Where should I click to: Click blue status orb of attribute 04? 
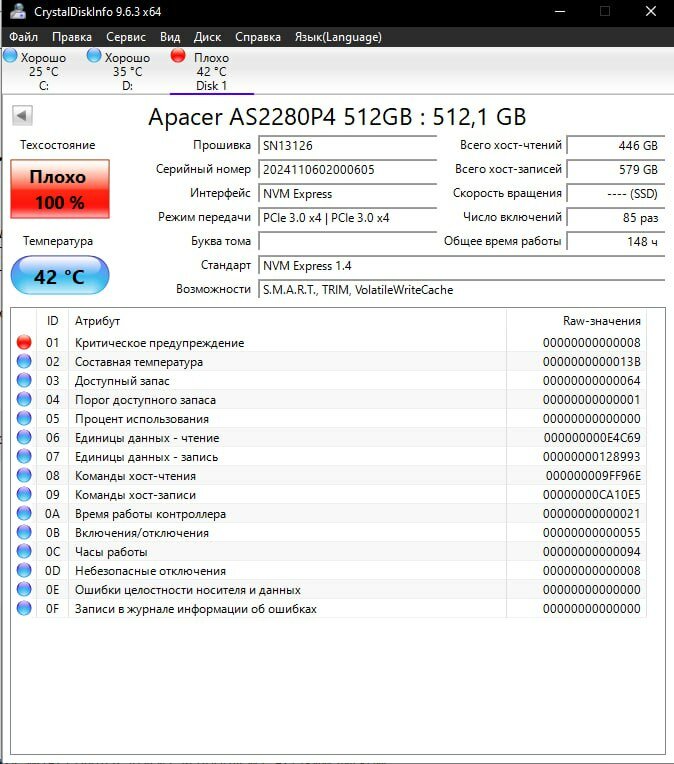click(x=24, y=400)
